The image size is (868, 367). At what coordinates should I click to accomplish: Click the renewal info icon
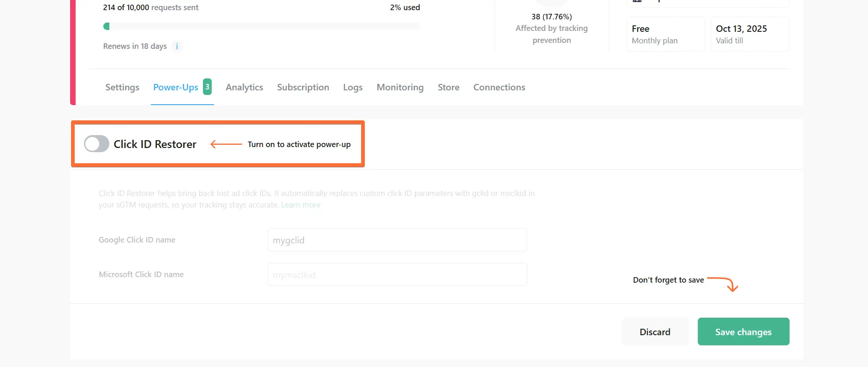click(177, 46)
